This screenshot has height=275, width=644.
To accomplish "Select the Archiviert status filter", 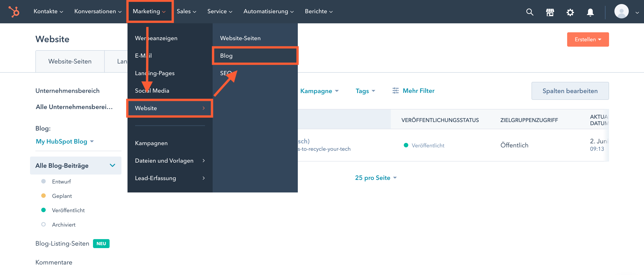I will [x=63, y=225].
